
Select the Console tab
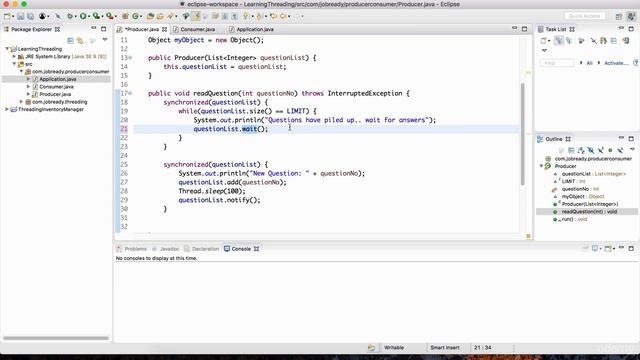[x=241, y=249]
